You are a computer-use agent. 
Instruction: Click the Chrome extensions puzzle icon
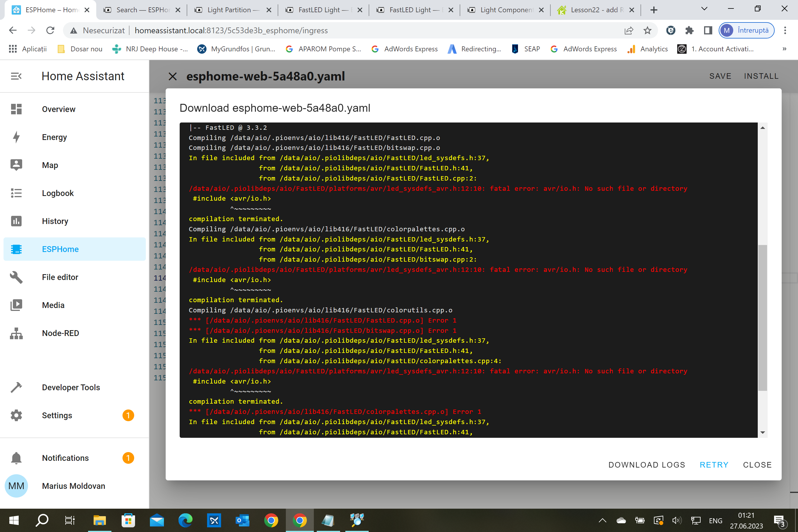(x=689, y=31)
